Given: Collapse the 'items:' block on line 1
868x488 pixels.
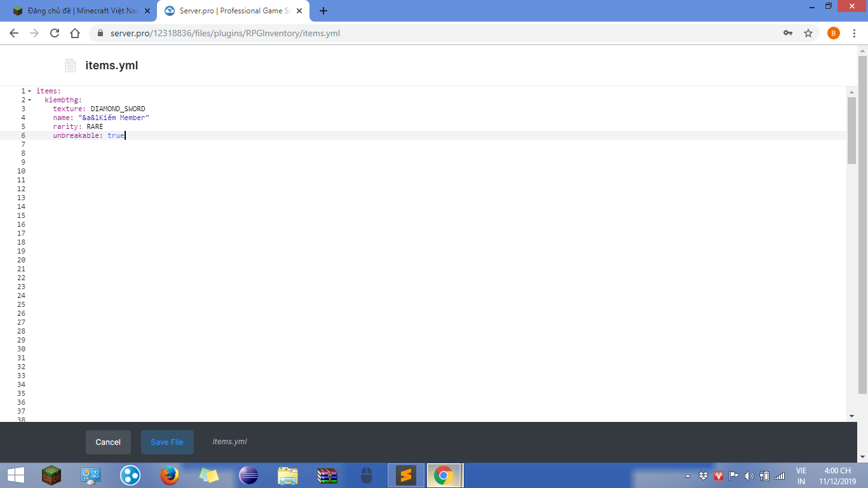Looking at the screenshot, I should (x=29, y=91).
